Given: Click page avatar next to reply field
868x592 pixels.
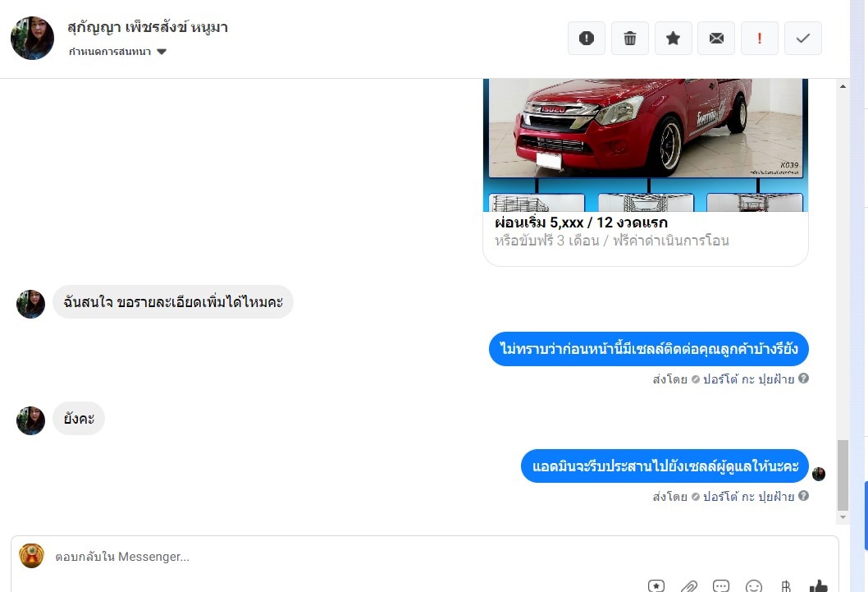Looking at the screenshot, I should tap(31, 555).
